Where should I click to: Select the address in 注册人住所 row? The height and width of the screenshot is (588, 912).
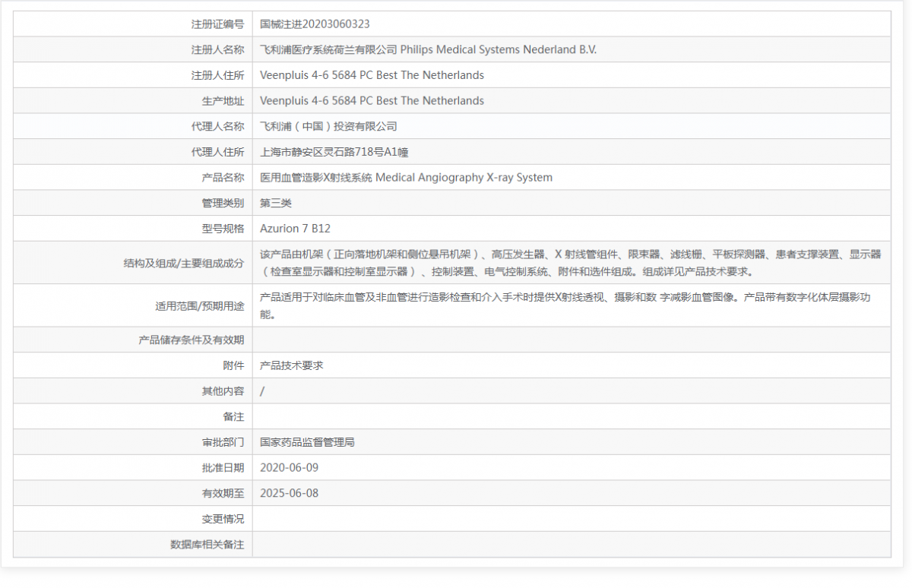pos(372,75)
